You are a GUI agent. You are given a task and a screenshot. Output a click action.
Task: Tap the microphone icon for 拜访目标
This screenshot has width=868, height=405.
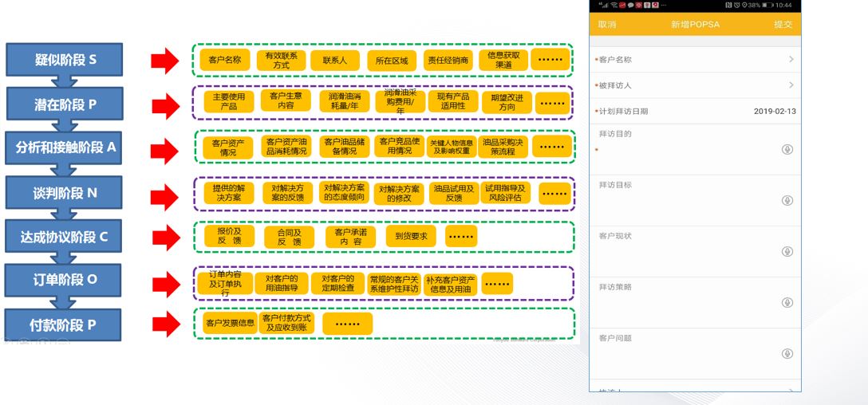tap(787, 200)
